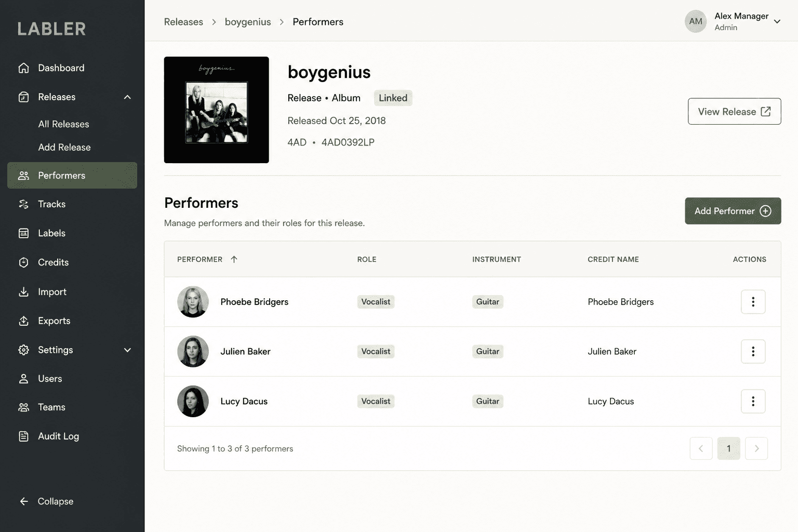The image size is (798, 532).
Task: Click the Tracks icon in sidebar
Action: pyautogui.click(x=23, y=204)
